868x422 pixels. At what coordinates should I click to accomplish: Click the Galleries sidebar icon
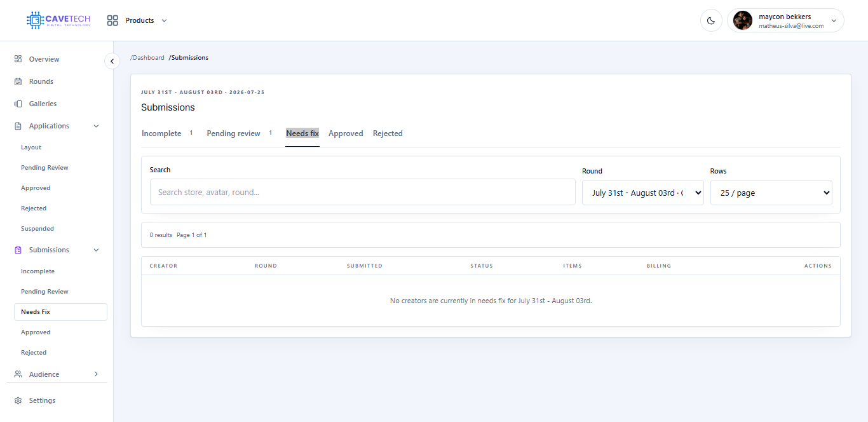click(x=18, y=104)
